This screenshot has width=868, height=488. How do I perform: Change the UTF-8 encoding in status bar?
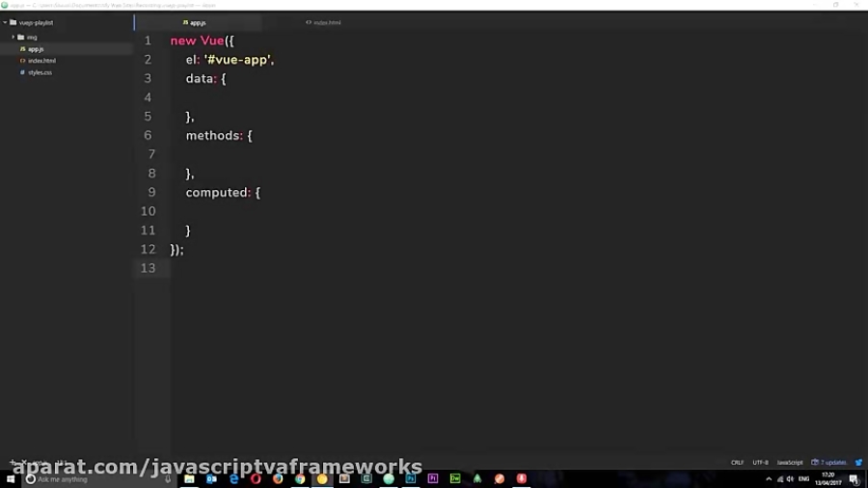pos(760,463)
